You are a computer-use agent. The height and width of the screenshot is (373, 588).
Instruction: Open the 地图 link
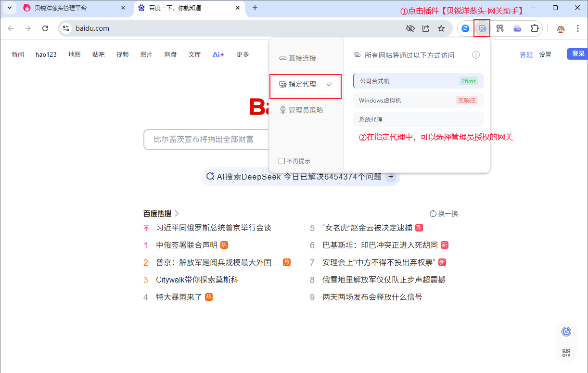pos(75,55)
